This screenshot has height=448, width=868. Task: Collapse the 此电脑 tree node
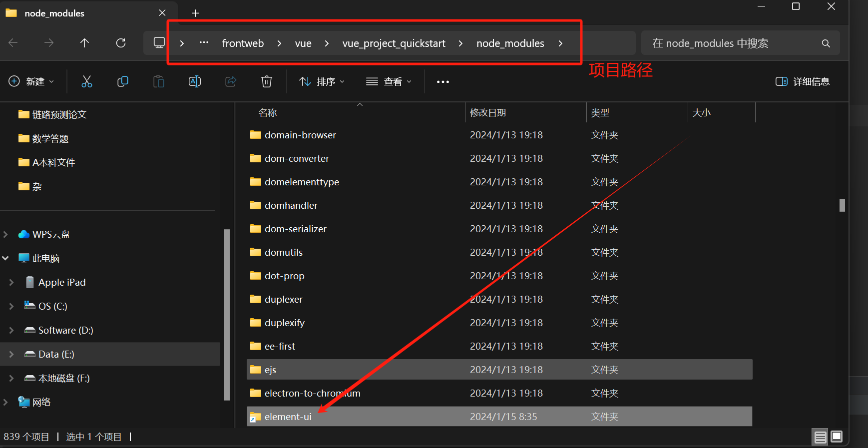pos(6,258)
